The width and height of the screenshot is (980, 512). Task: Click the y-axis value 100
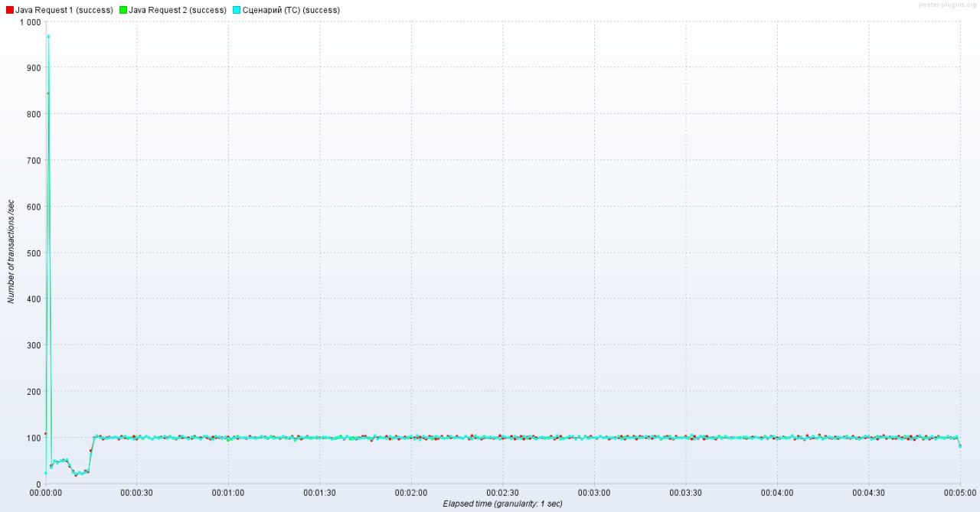(x=34, y=439)
